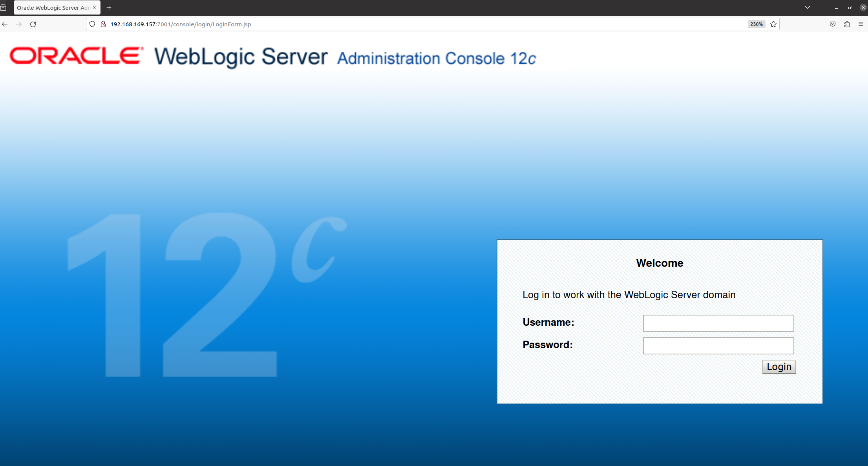Open a new tab with the plus icon
Image resolution: width=868 pixels, height=466 pixels.
(109, 7)
